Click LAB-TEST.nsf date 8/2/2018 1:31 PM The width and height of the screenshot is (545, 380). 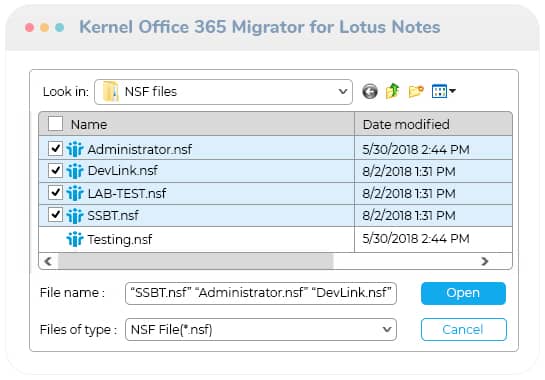tap(409, 194)
